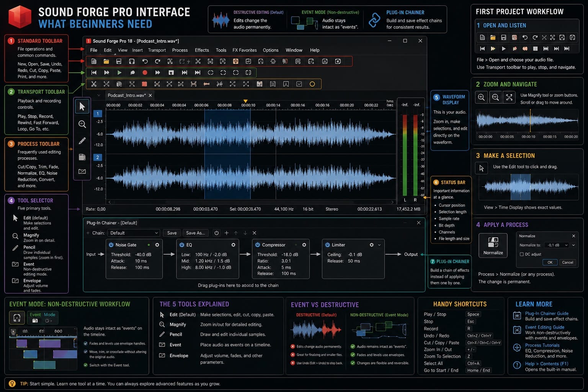
Task: Select Envelope tool beside the waveform
Action: coord(82,171)
